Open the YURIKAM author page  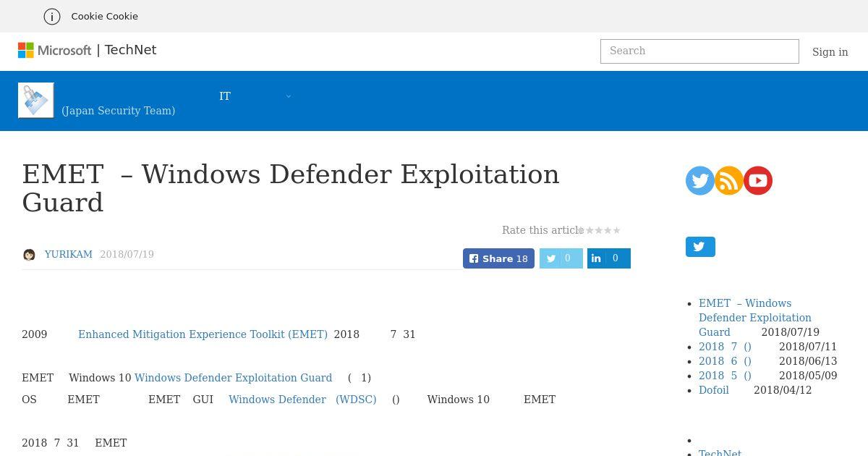69,254
